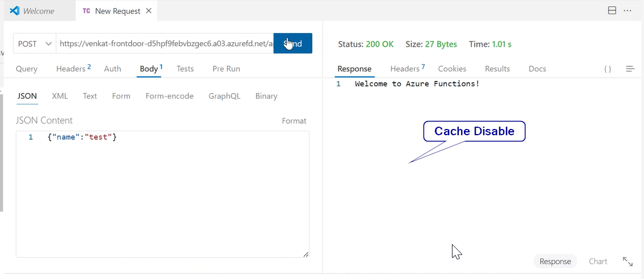Click the Status 200 OK text
Screen dimensions: 644x279
[x=366, y=44]
